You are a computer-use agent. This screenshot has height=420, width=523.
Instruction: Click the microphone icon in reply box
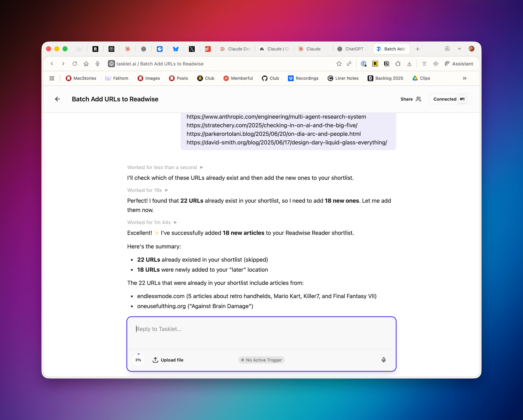(384, 360)
